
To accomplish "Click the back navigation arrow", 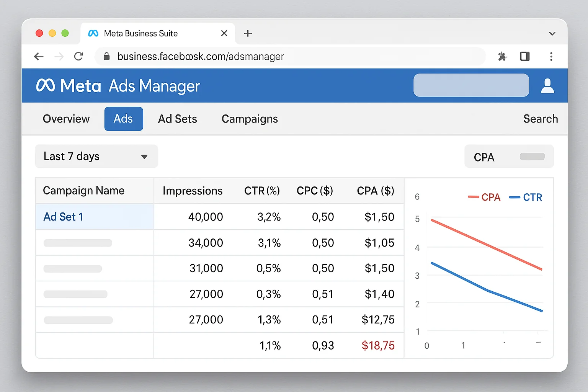I will [39, 56].
